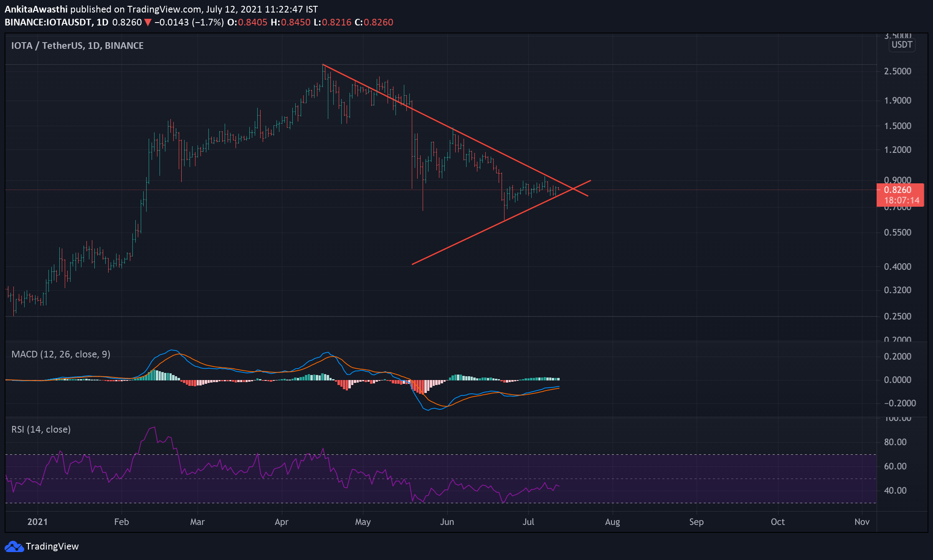Click the RSI (14, close) indicator label

pyautogui.click(x=41, y=429)
